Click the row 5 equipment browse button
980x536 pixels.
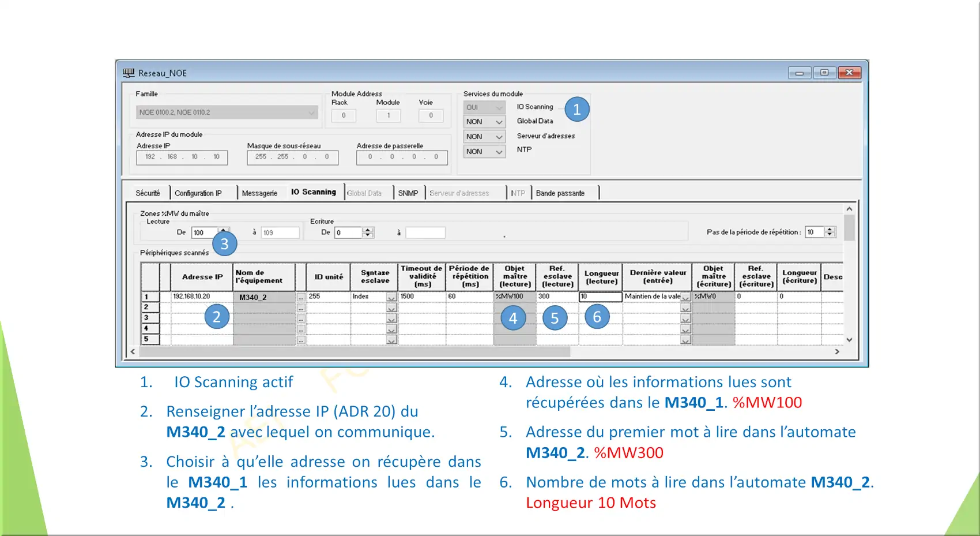pyautogui.click(x=301, y=340)
